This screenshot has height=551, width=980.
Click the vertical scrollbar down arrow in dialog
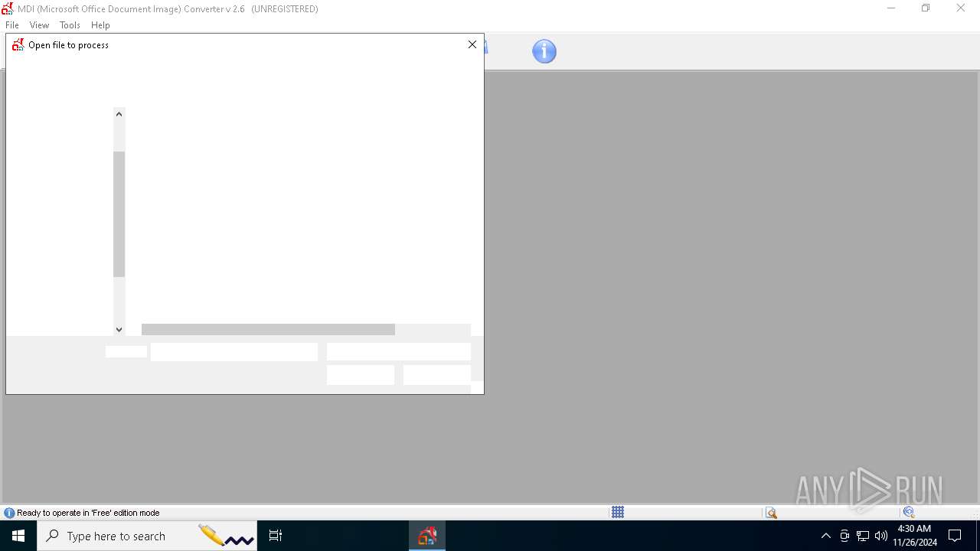pos(119,329)
